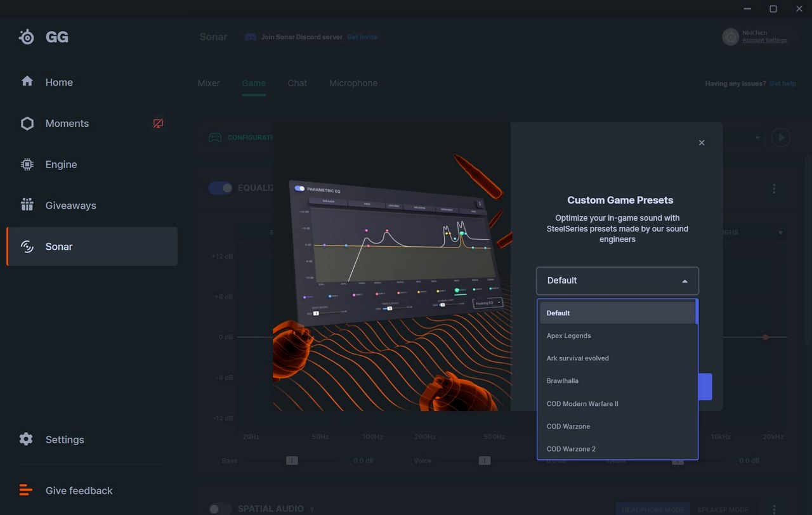Click the Sonar wave icon in sidebar
This screenshot has height=515, width=812.
coord(27,246)
